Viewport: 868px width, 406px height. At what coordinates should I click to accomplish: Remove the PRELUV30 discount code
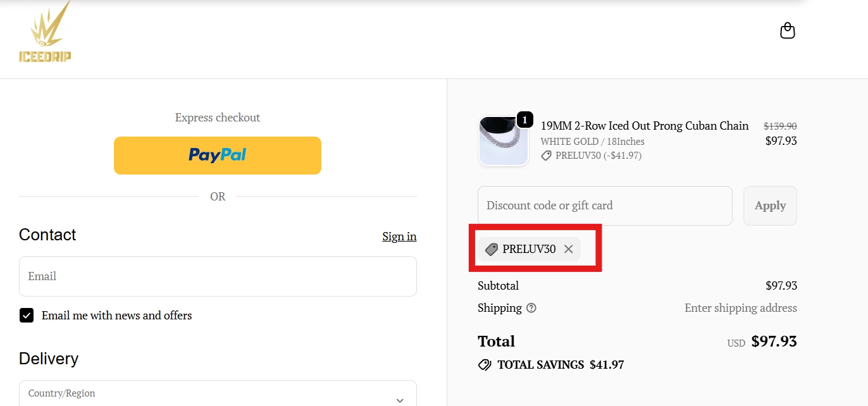point(568,249)
